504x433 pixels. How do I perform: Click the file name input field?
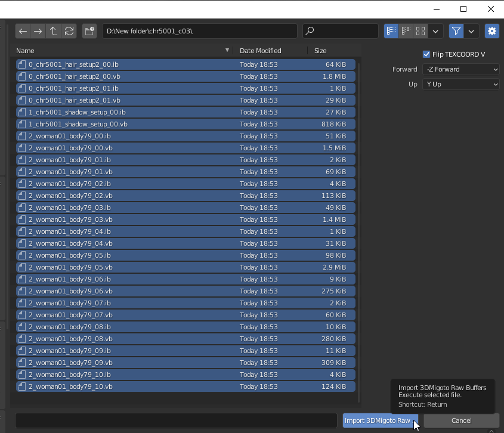coord(176,420)
